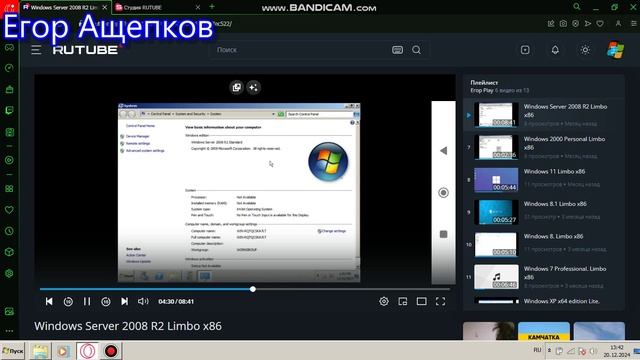Viewport: 640px width, 360px height.
Task: Play Windows 8.1 Limbo x86 from playlist
Action: click(x=555, y=204)
